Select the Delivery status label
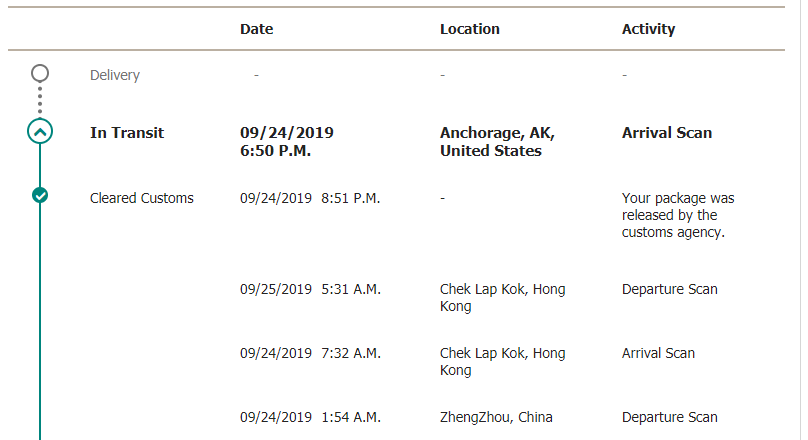The width and height of the screenshot is (808, 440). coord(114,75)
